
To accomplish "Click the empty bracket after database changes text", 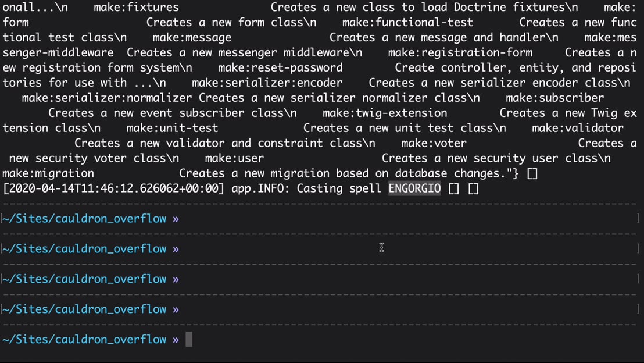I will point(532,173).
